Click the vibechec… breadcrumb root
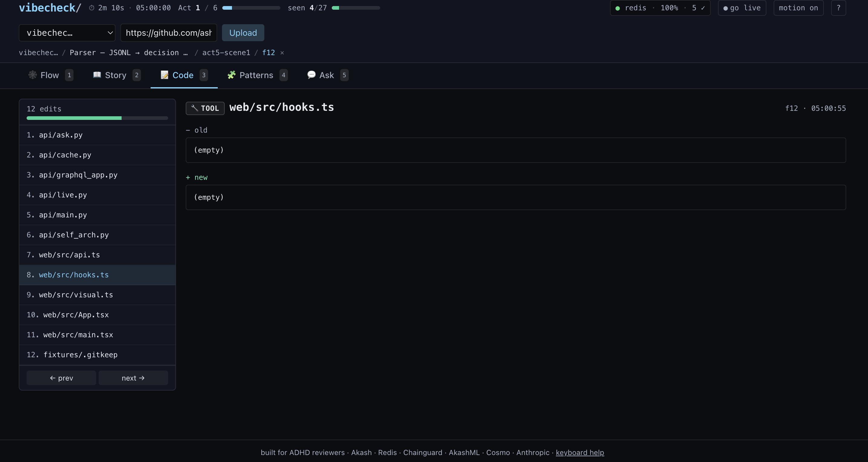This screenshot has height=462, width=868. click(x=38, y=53)
